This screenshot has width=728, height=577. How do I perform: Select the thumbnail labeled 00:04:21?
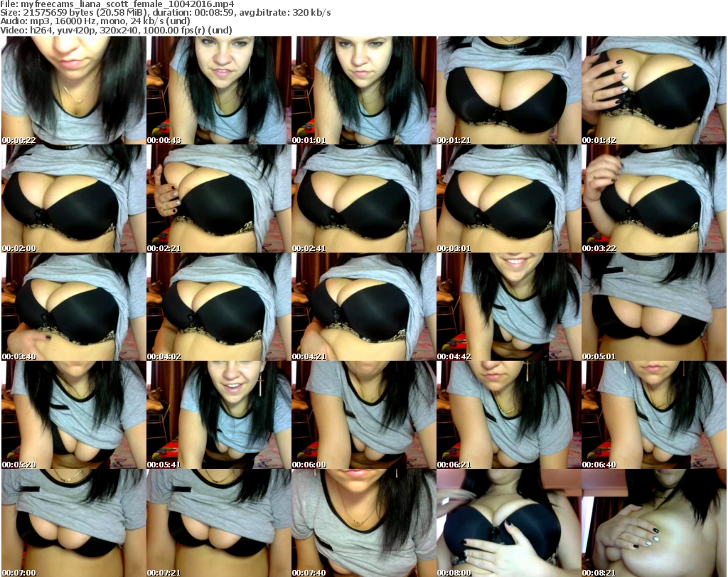364,307
